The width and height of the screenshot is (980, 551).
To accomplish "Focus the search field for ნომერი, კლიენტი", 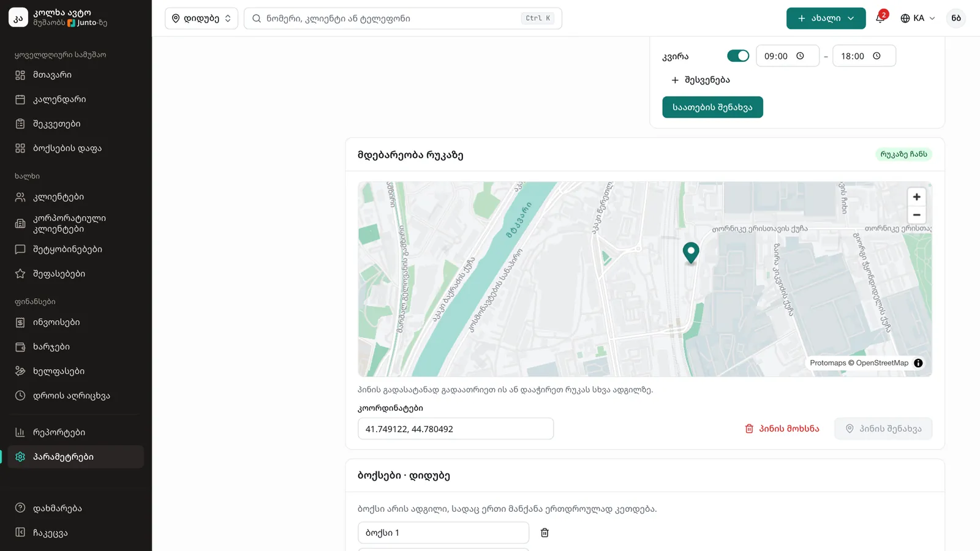I will click(403, 18).
